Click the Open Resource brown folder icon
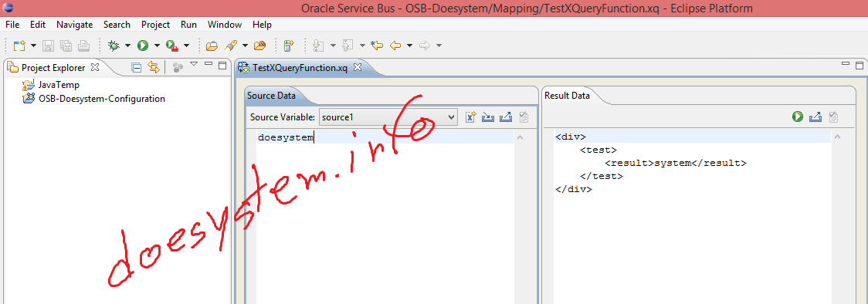868x304 pixels. [259, 46]
